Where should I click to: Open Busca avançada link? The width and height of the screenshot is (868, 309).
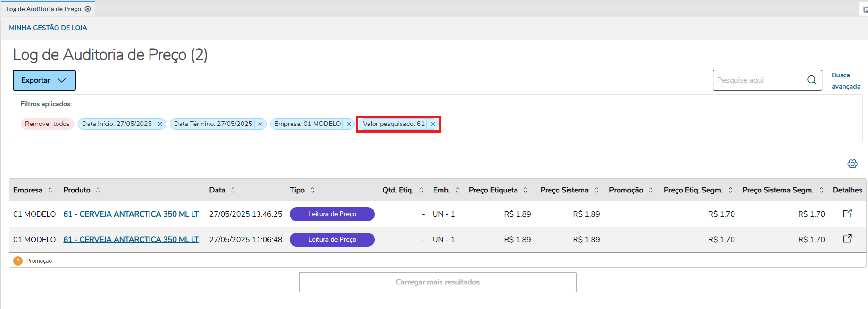(845, 81)
